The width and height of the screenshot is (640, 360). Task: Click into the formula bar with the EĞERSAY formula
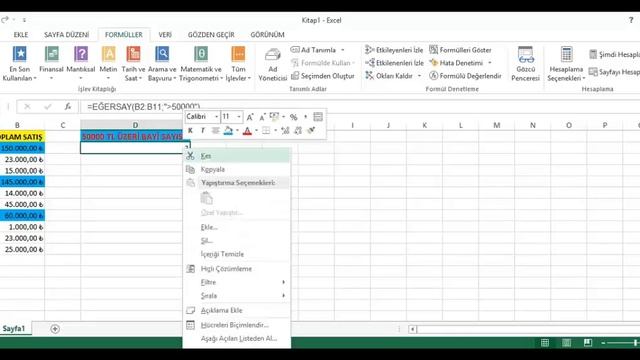point(359,107)
